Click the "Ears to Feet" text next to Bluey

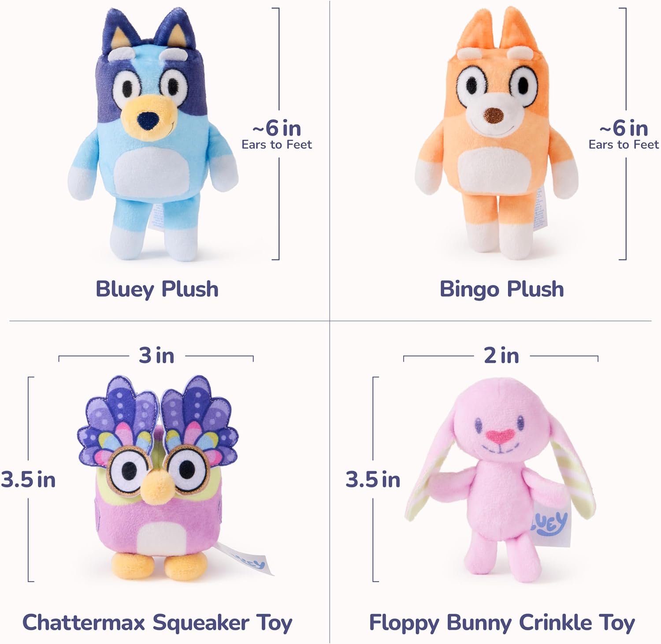[277, 145]
